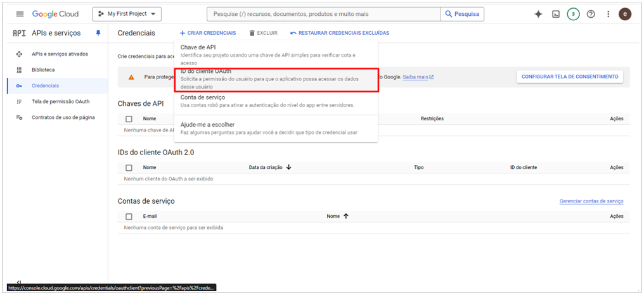
Task: Open notifications badge showing 3
Action: (573, 14)
